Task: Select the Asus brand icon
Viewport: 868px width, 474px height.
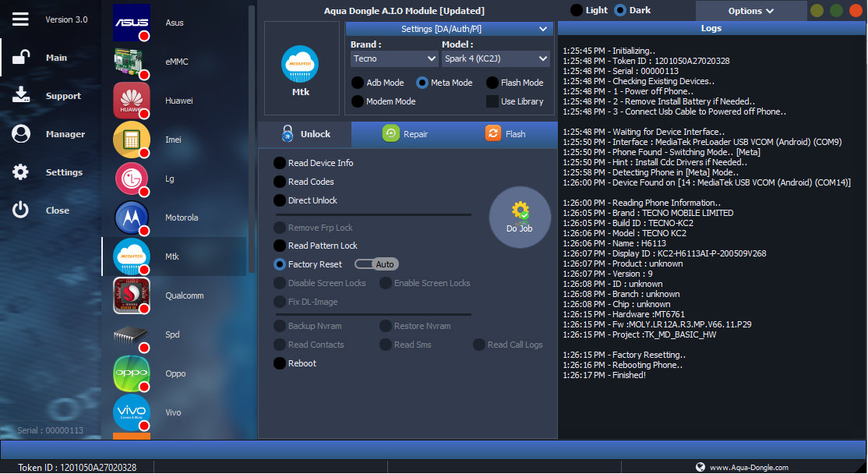Action: (x=132, y=23)
